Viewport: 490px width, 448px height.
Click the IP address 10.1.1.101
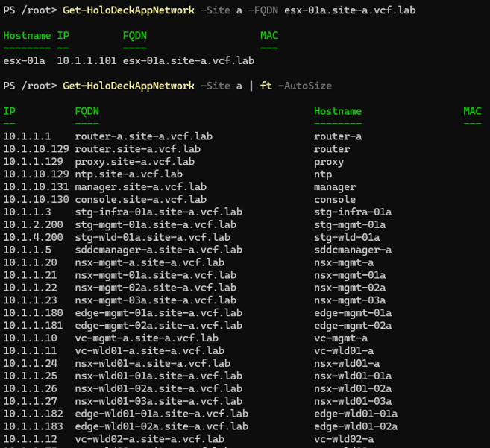tap(87, 60)
